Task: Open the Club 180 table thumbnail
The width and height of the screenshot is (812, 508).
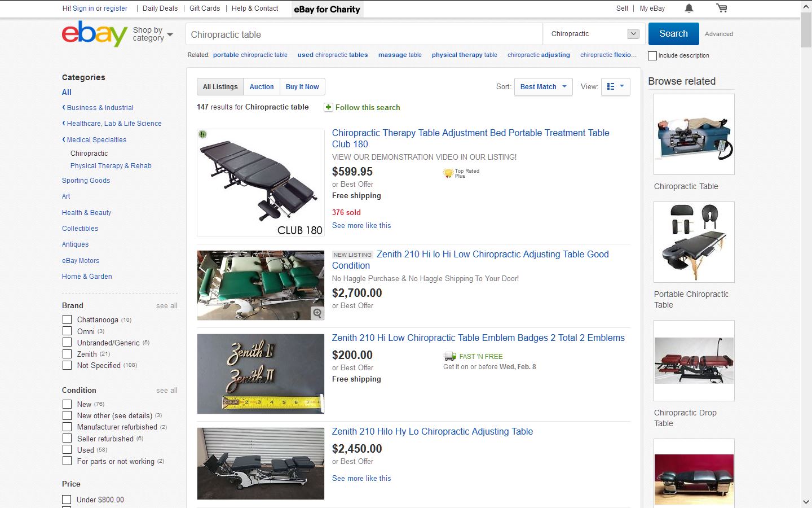Action: [261, 183]
